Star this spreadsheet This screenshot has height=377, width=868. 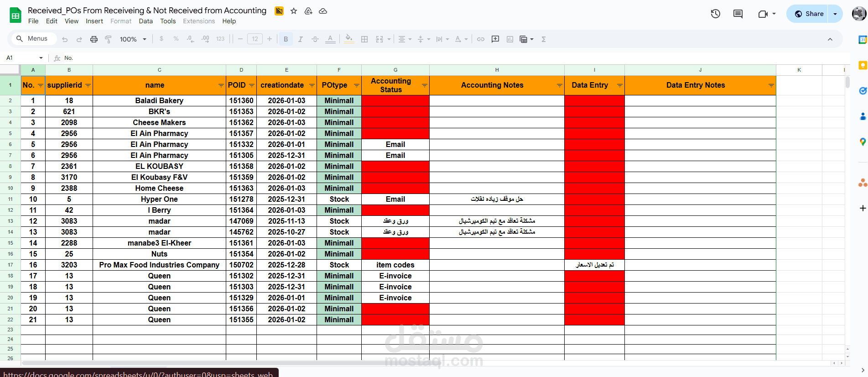[294, 11]
